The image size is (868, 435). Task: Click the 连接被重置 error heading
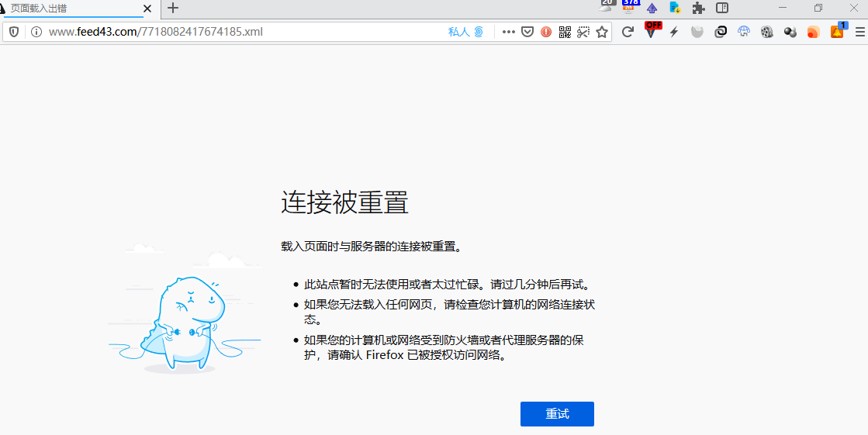[x=345, y=202]
